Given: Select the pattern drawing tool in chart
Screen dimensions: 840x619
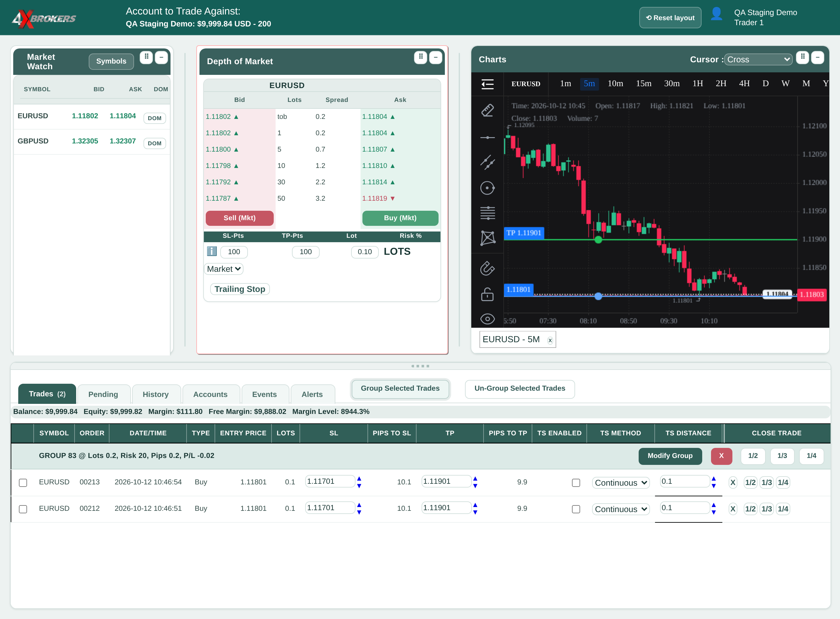Looking at the screenshot, I should point(487,238).
